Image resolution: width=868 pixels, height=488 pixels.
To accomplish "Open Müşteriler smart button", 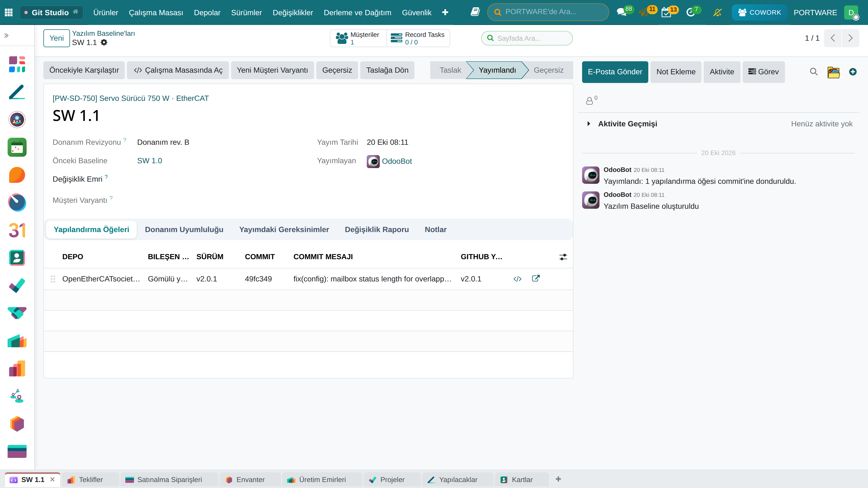I will (x=358, y=38).
